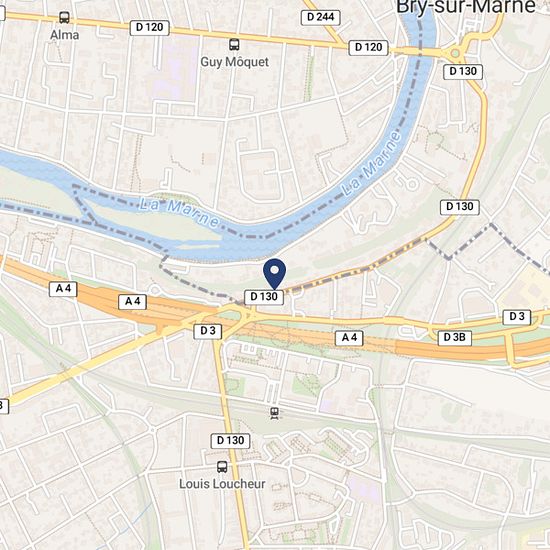The height and width of the screenshot is (550, 550).
Task: Click the A 4 shield nearest Alma side
Action: tap(63, 289)
